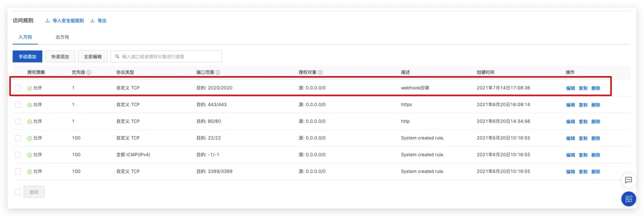This screenshot has width=644, height=216.
Task: Click the export (导出) icon
Action: click(x=92, y=21)
